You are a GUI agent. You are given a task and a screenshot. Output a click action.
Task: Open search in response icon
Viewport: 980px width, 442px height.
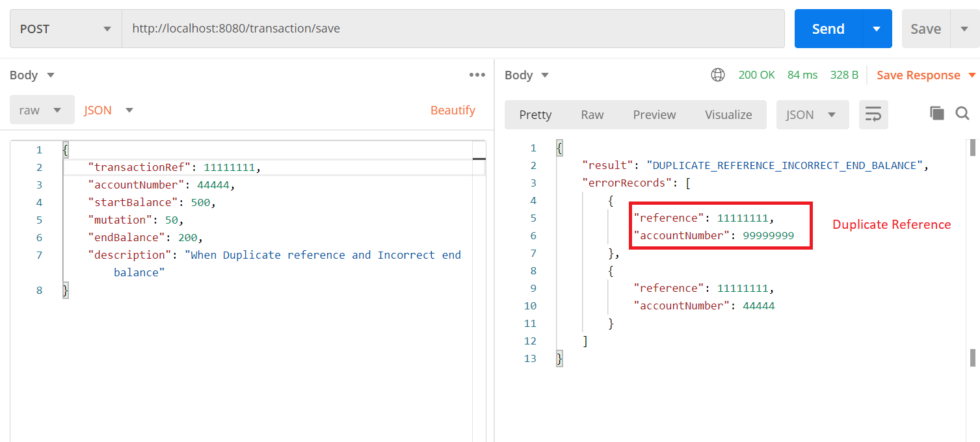[962, 114]
